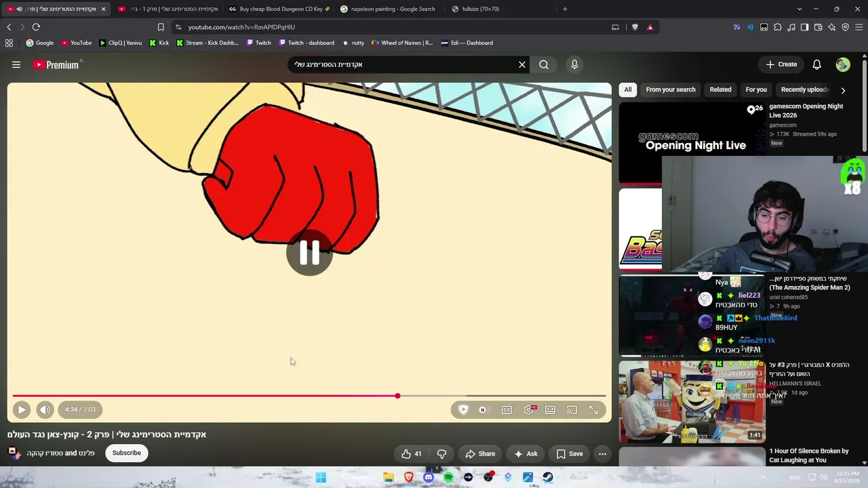
Task: Open Discord from the taskbar
Action: 428,477
